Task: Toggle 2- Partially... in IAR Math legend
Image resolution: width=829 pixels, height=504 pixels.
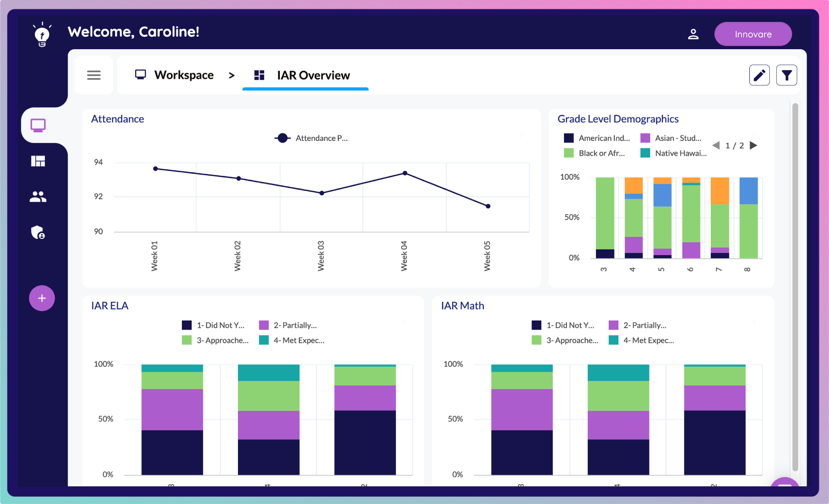Action: click(638, 325)
